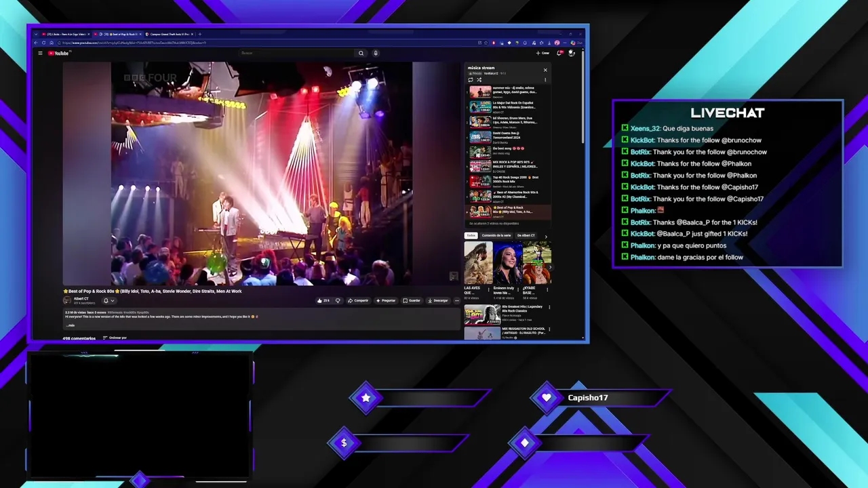Open LAS AVES QUE short thumbnail
This screenshot has width=868, height=488.
pos(477,263)
